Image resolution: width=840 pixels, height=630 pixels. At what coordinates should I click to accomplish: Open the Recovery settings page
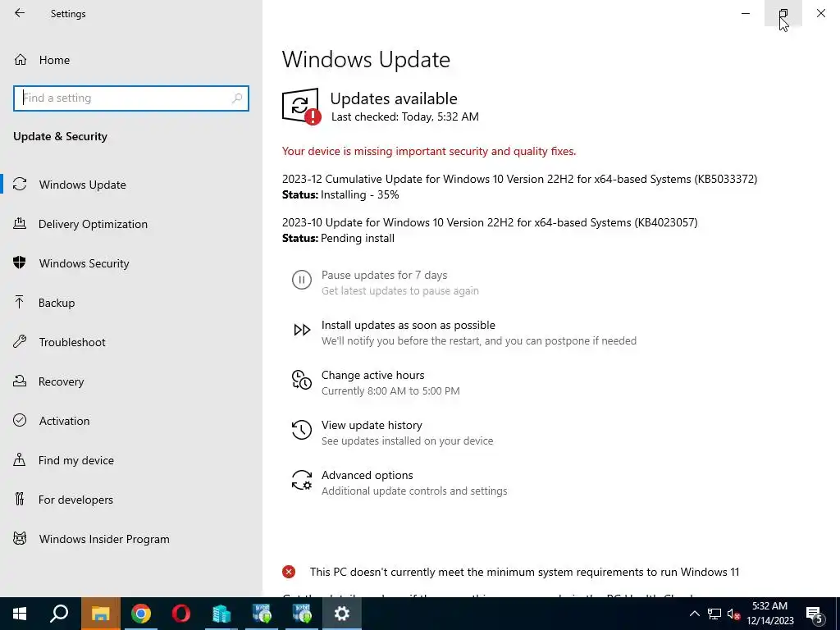pyautogui.click(x=61, y=381)
